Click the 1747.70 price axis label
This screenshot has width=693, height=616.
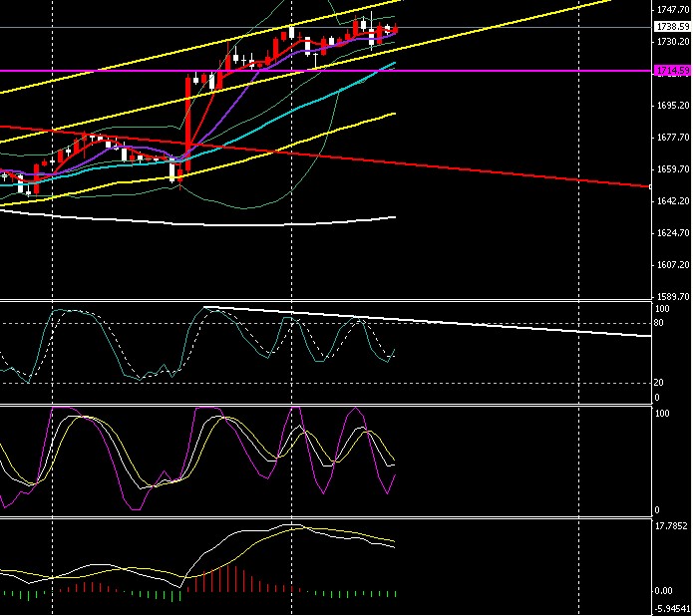(x=673, y=10)
